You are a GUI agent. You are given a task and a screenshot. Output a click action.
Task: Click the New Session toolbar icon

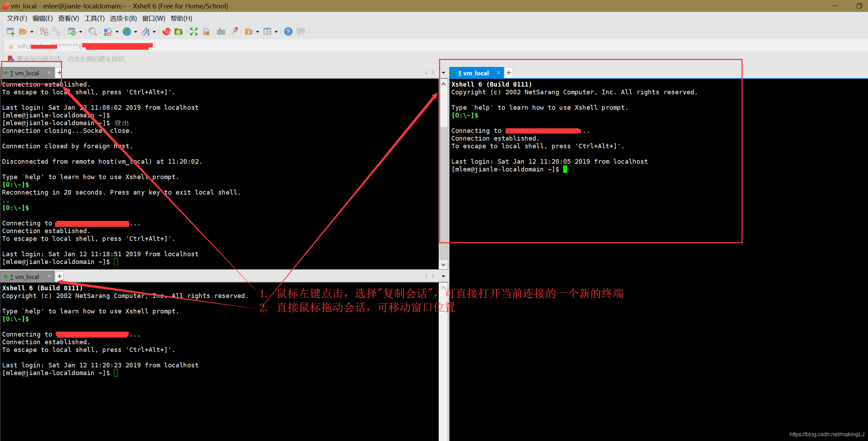[11, 32]
